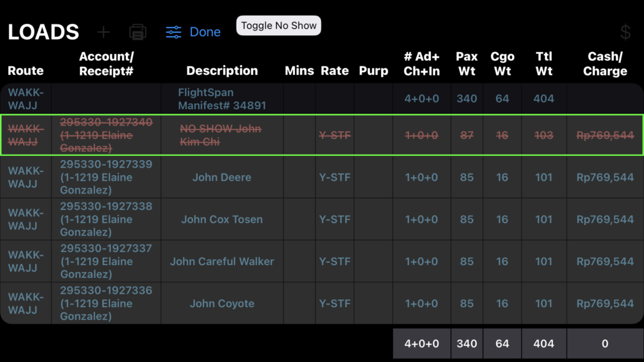This screenshot has width=644, height=362.
Task: Open the Y-STF rate for John Deere
Action: [x=335, y=177]
